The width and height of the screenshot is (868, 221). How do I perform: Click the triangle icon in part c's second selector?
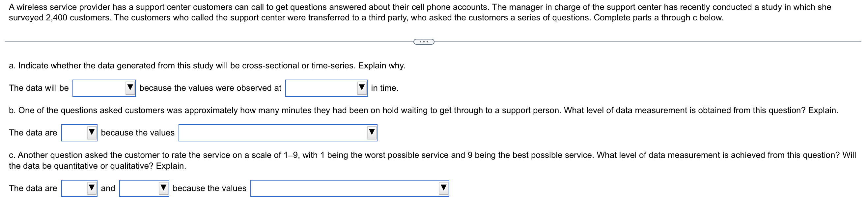[163, 188]
